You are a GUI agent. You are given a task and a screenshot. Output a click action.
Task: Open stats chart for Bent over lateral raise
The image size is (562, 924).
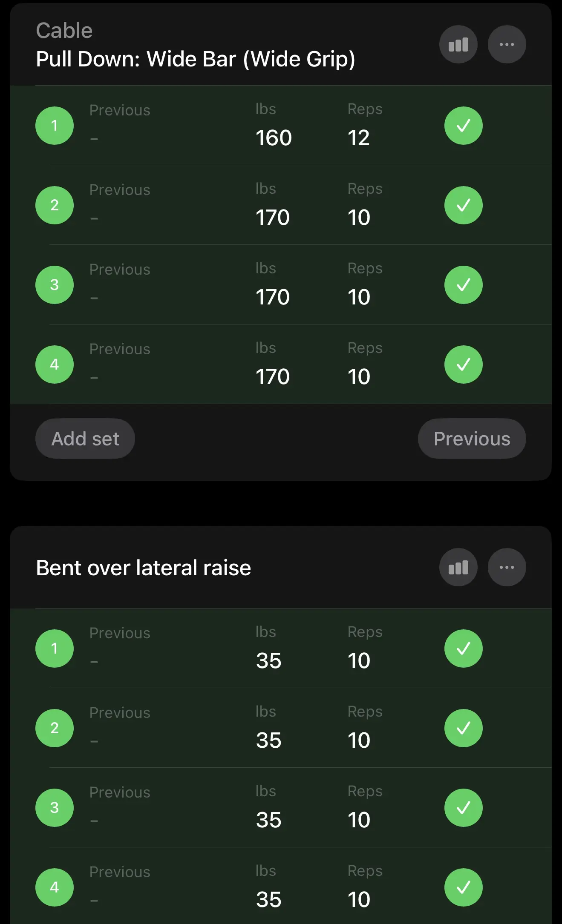458,567
